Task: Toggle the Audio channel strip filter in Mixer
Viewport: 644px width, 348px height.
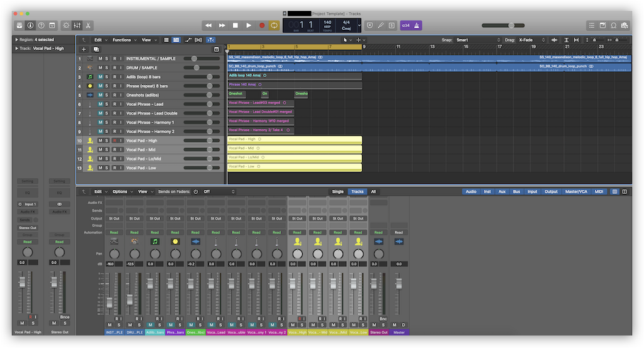Action: pos(470,192)
